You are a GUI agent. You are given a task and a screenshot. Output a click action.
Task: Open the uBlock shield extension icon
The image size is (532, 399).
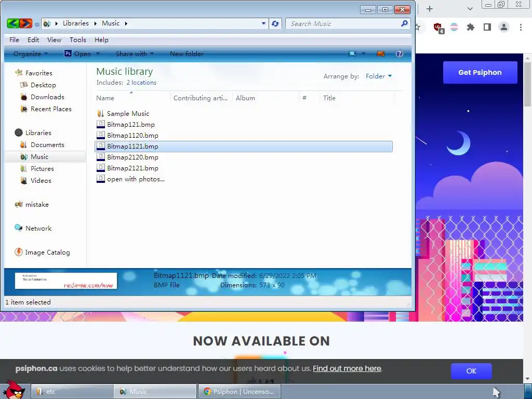point(438,28)
